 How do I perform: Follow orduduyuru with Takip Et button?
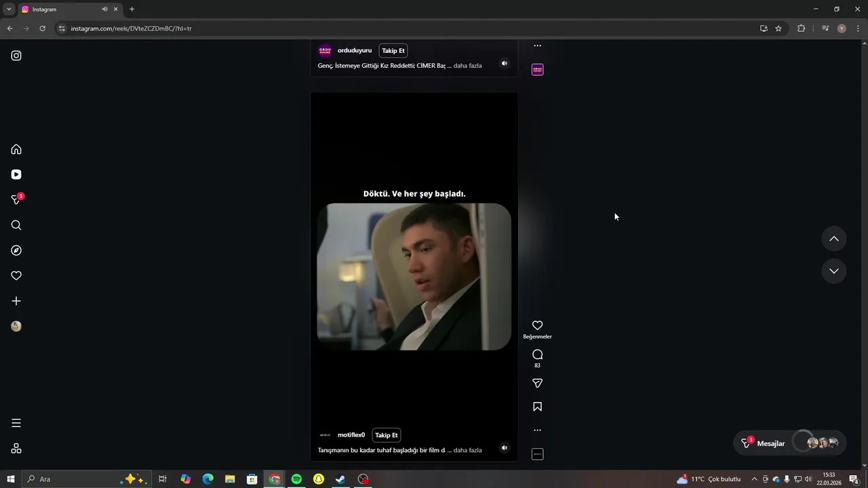[393, 51]
